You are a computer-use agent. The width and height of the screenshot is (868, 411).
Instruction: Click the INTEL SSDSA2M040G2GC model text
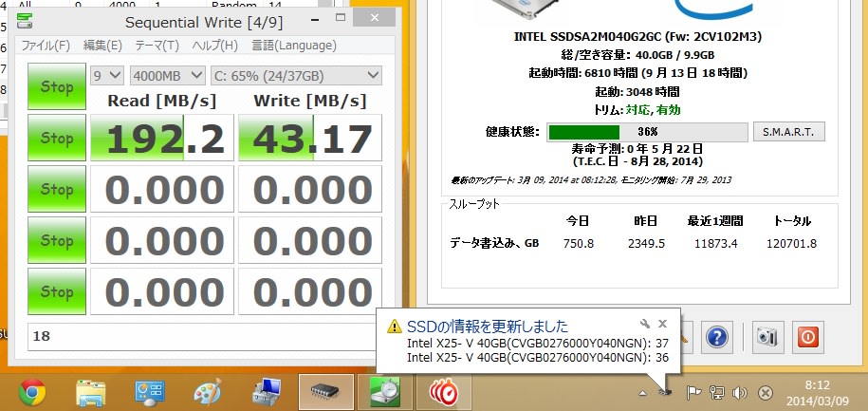click(x=637, y=37)
